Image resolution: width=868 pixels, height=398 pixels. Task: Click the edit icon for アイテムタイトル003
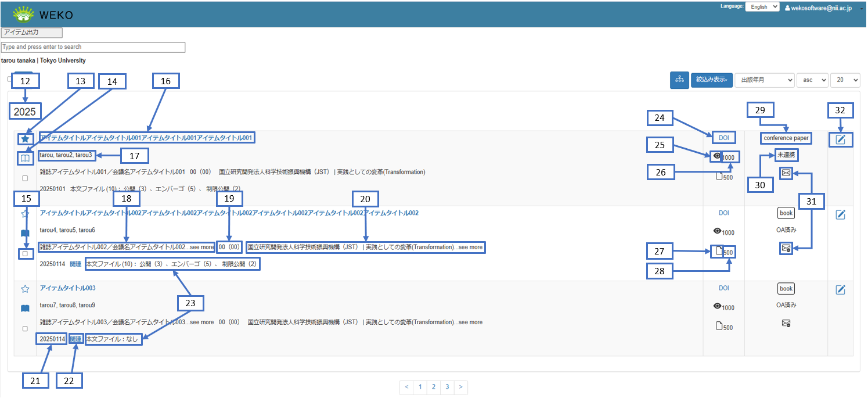840,289
